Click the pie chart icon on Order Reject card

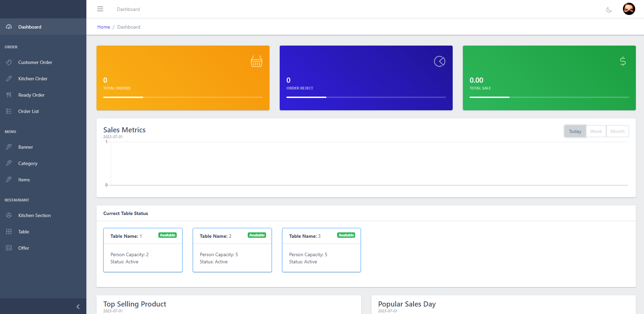(x=439, y=61)
